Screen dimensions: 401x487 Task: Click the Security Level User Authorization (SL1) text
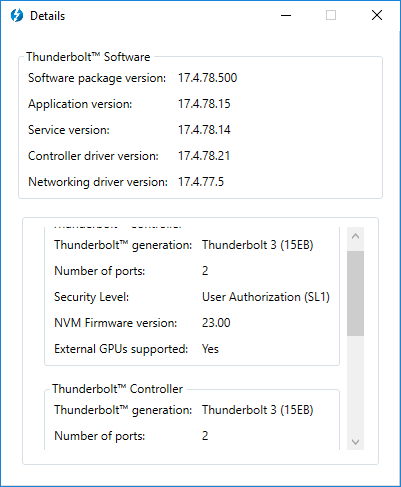266,297
